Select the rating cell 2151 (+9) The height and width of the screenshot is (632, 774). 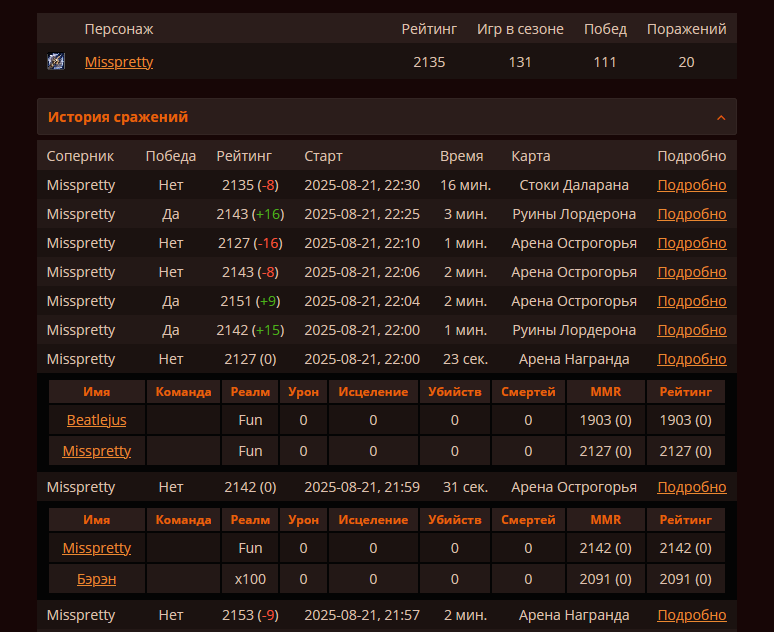tap(250, 301)
